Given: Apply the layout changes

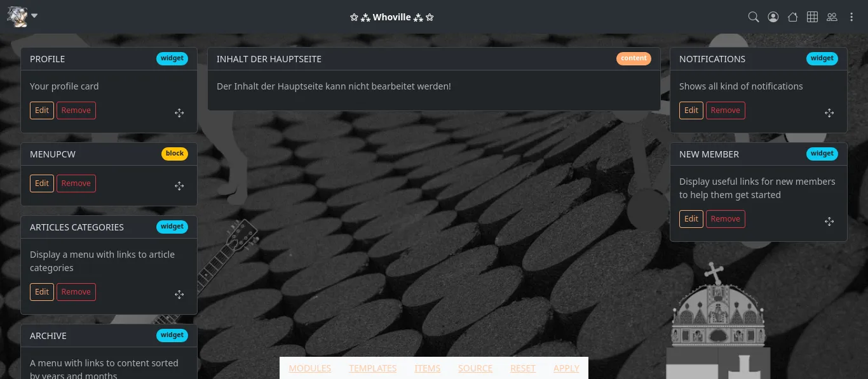Looking at the screenshot, I should [566, 368].
